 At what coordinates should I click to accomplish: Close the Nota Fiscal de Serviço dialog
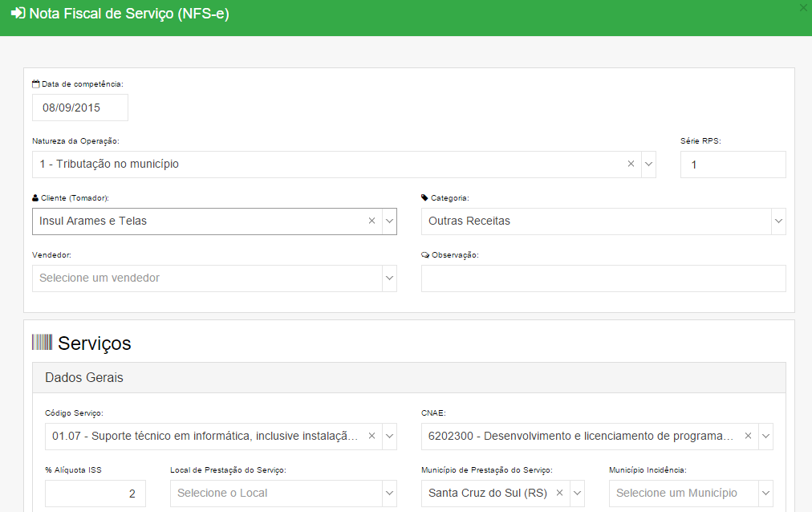pyautogui.click(x=804, y=6)
